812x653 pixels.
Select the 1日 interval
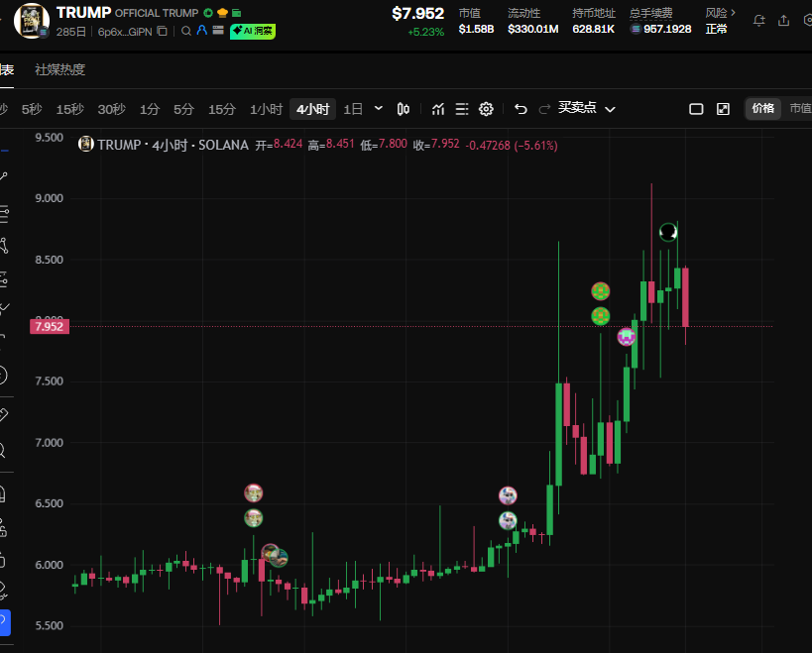pyautogui.click(x=353, y=109)
